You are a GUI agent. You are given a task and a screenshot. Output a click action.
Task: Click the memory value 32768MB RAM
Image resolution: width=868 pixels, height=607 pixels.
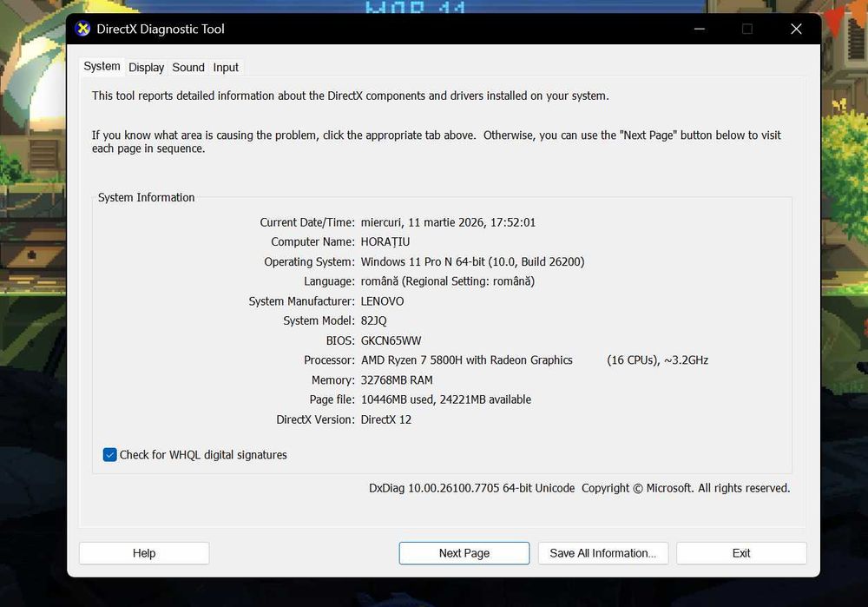[x=397, y=380]
